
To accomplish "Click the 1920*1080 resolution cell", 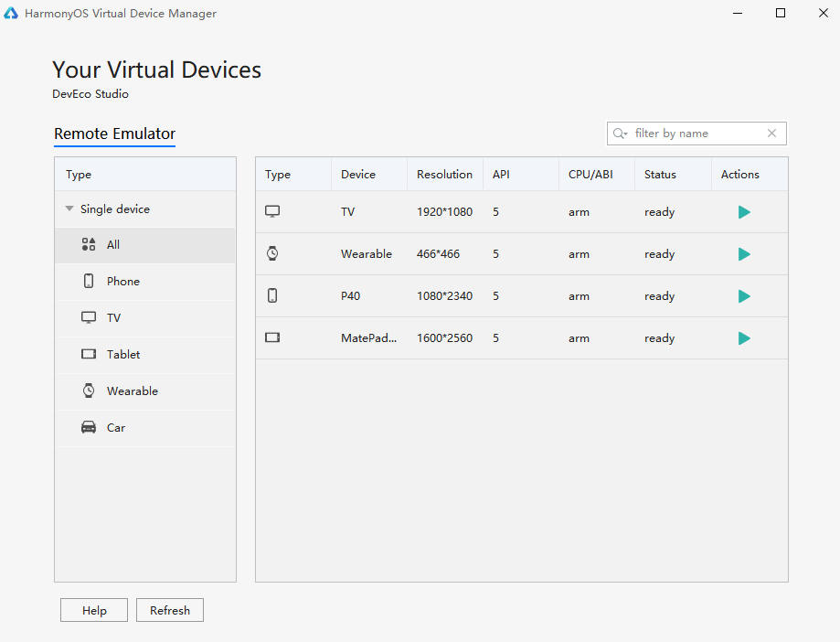I will click(444, 212).
